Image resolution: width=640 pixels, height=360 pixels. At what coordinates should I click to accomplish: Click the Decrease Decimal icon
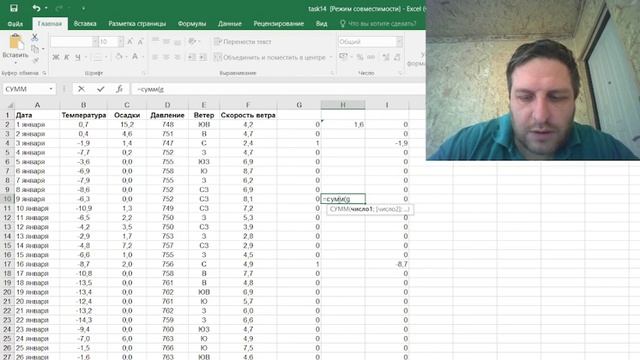[x=397, y=57]
